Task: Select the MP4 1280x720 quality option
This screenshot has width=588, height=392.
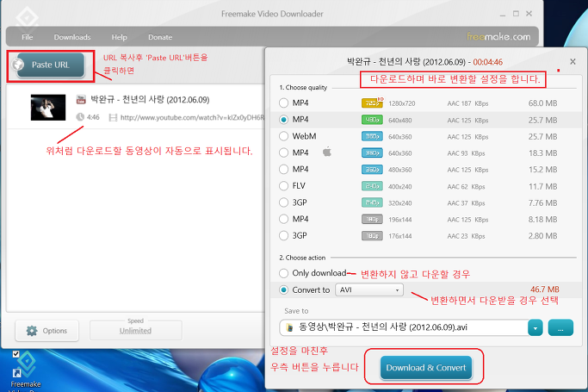Action: click(284, 103)
